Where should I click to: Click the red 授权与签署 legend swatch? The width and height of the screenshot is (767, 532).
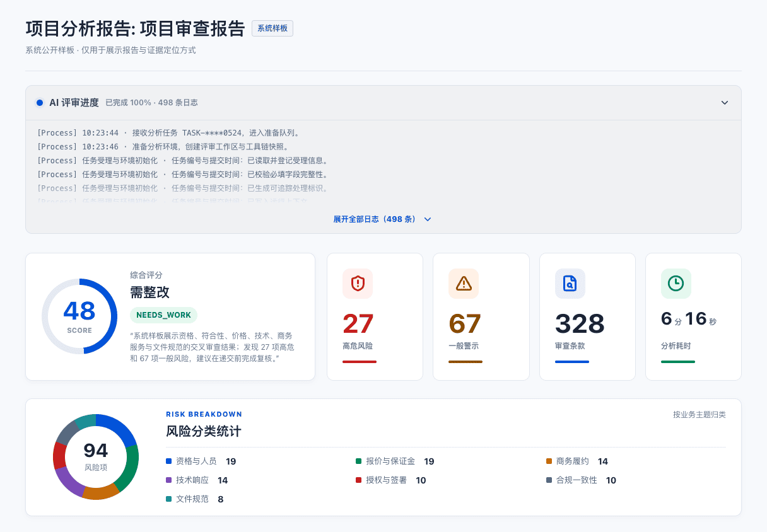tap(358, 480)
